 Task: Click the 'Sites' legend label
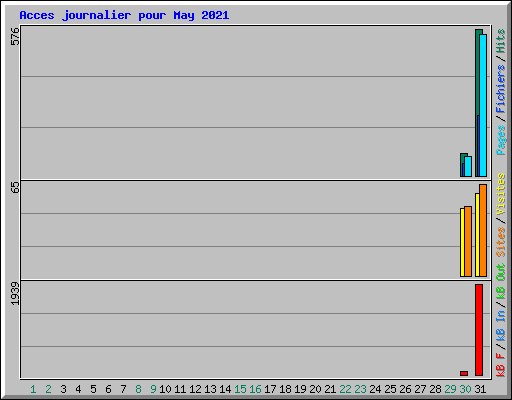tap(501, 242)
